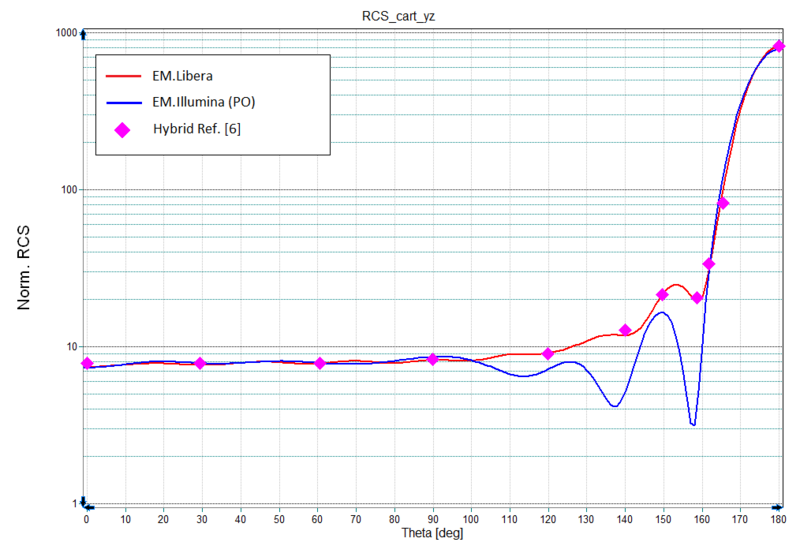Click the blue line swatch in the legend
Screen dimensions: 800x557
coord(123,101)
